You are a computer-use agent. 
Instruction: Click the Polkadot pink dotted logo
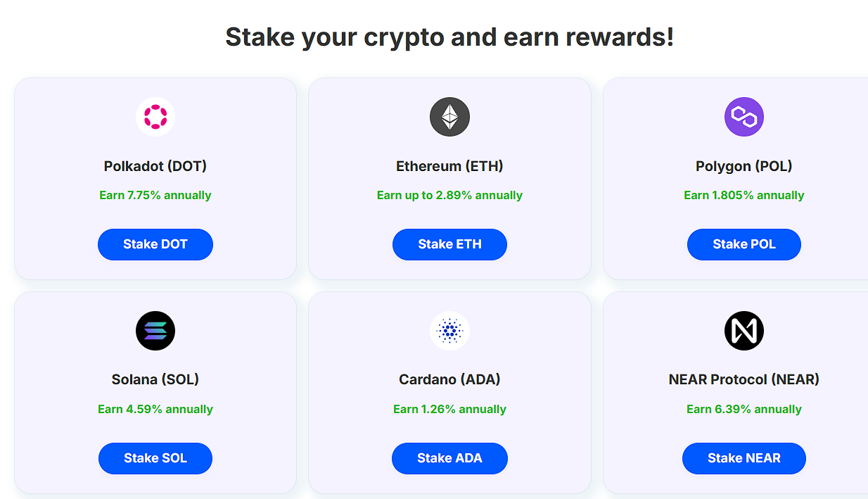pyautogui.click(x=155, y=117)
